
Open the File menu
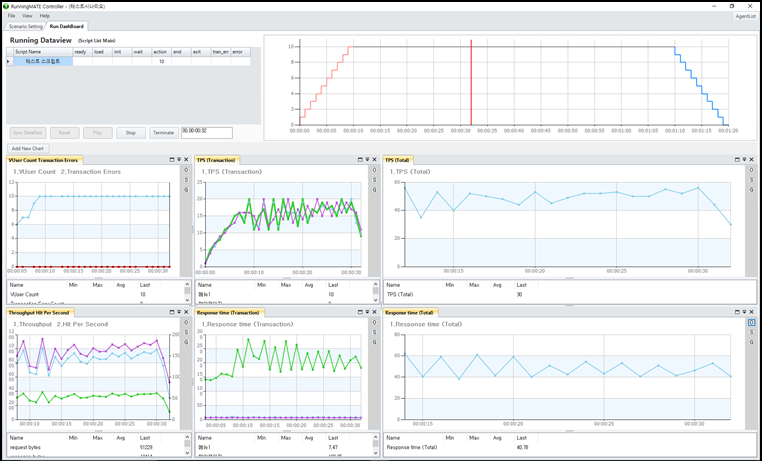(x=12, y=16)
